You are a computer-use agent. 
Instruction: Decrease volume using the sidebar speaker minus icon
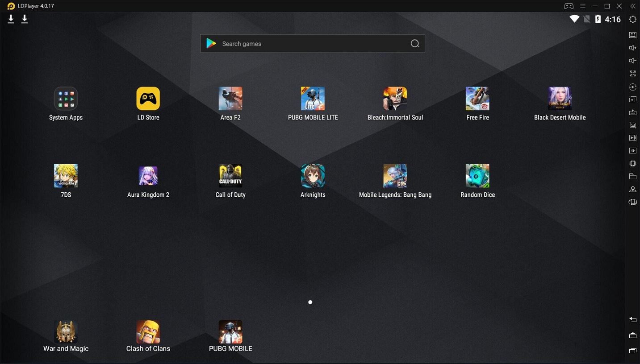coord(633,61)
